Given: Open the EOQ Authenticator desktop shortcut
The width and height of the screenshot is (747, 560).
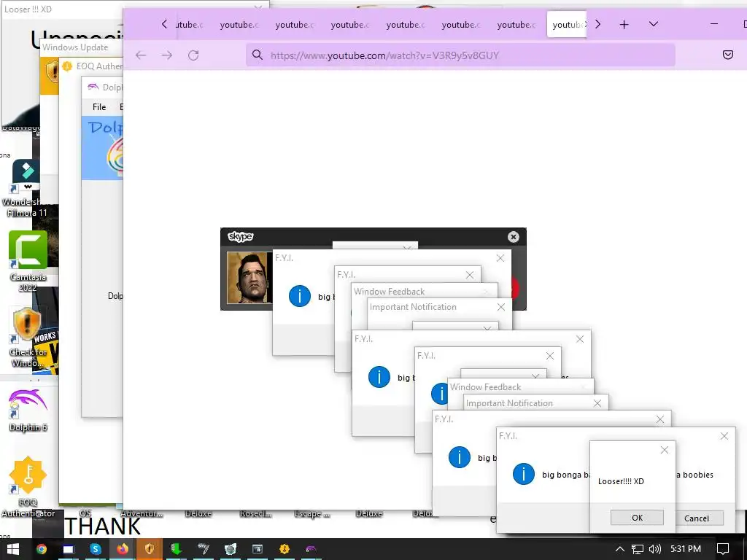Looking at the screenshot, I should (28, 486).
